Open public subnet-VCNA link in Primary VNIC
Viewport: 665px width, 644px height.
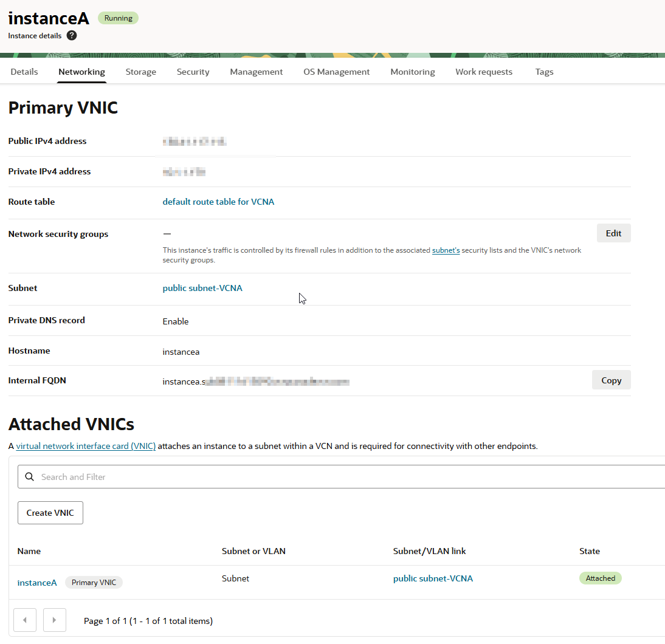202,288
